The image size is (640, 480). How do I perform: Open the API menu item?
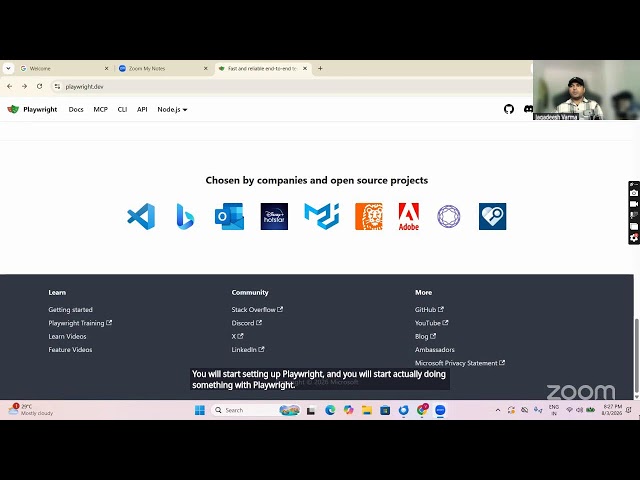tap(142, 109)
